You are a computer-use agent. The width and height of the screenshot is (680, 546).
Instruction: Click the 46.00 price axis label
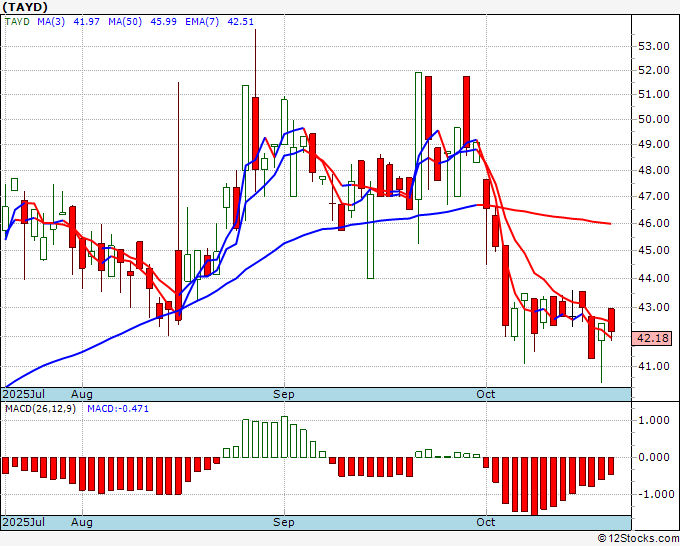(x=654, y=223)
